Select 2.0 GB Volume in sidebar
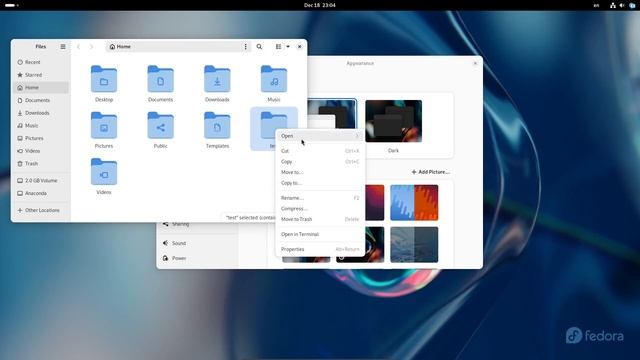The image size is (640, 360). tap(41, 180)
